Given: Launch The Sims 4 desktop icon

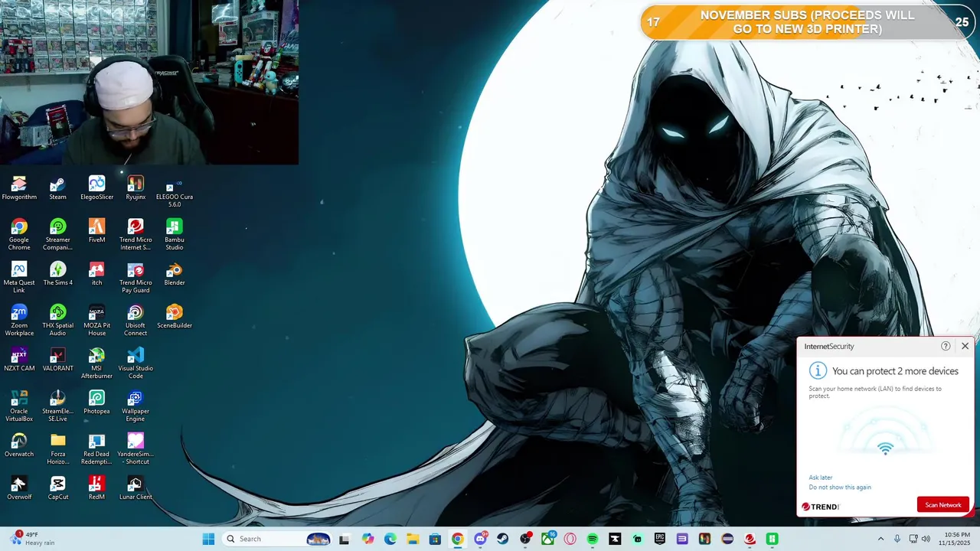Looking at the screenshot, I should click(58, 274).
